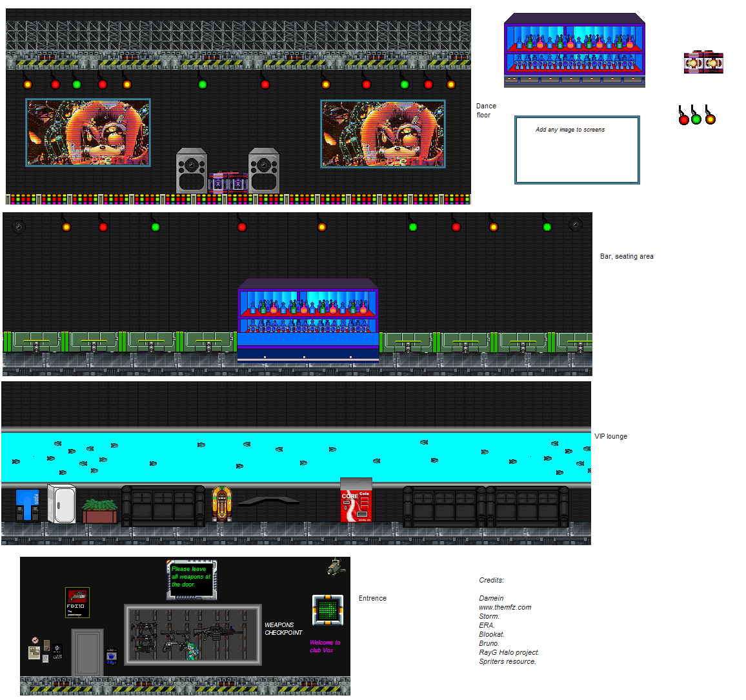Select the standalone green hanging light
This screenshot has height=700, width=746.
click(696, 115)
